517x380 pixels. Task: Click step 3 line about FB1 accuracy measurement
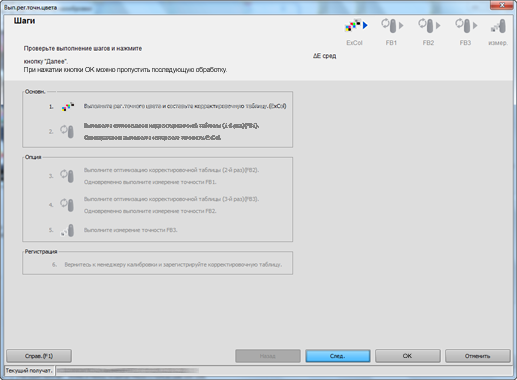click(150, 182)
